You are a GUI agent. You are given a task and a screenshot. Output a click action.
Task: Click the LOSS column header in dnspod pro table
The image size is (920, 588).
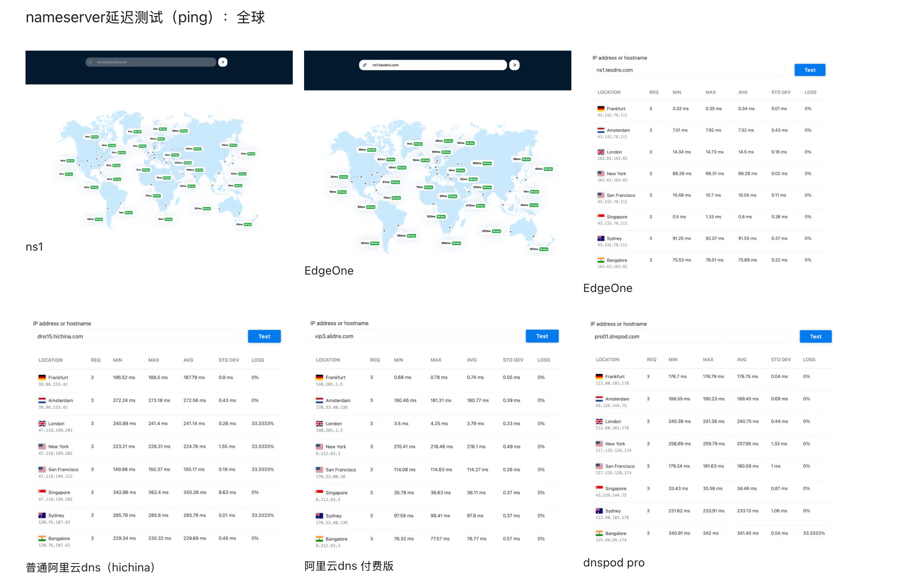(809, 360)
